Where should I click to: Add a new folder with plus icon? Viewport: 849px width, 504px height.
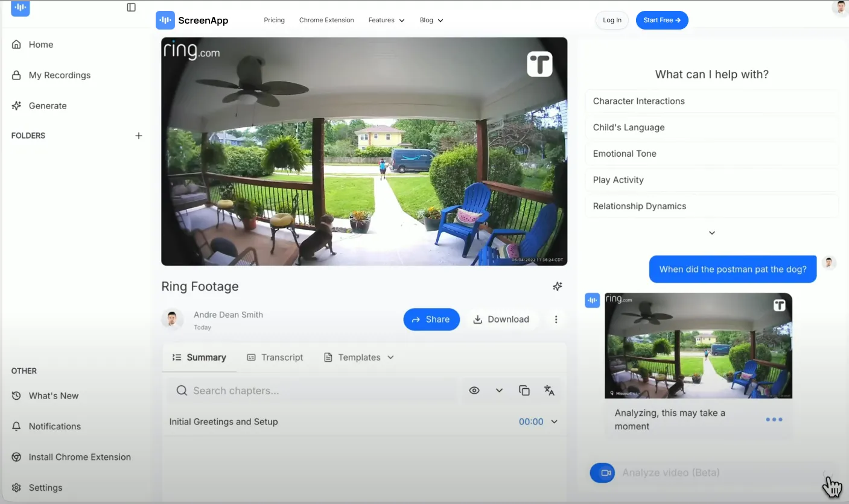(x=139, y=136)
